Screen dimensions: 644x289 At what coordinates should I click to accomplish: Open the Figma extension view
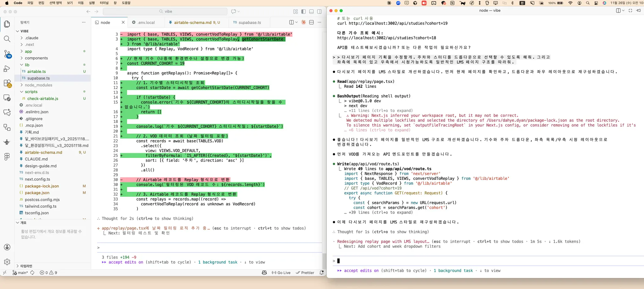point(7,157)
